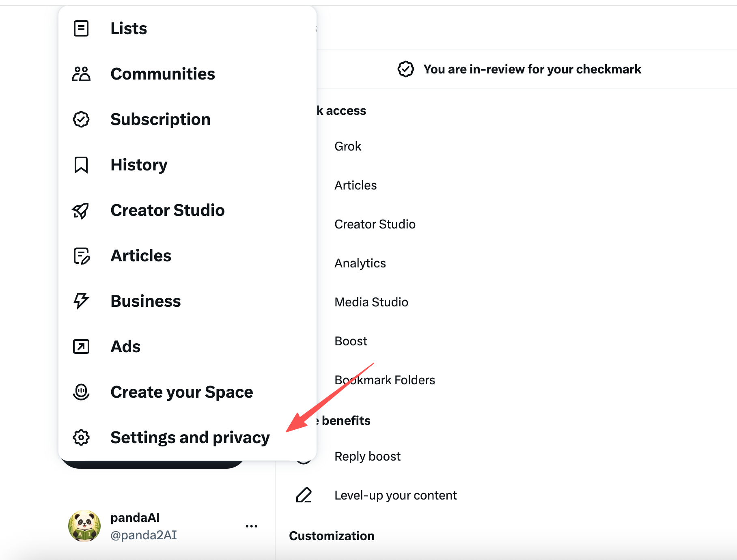This screenshot has width=737, height=560.
Task: Select Subscription in the menu
Action: [187, 119]
